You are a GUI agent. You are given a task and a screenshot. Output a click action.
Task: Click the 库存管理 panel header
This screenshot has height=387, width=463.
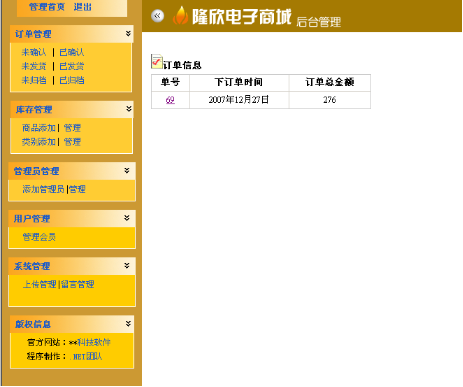[72, 109]
